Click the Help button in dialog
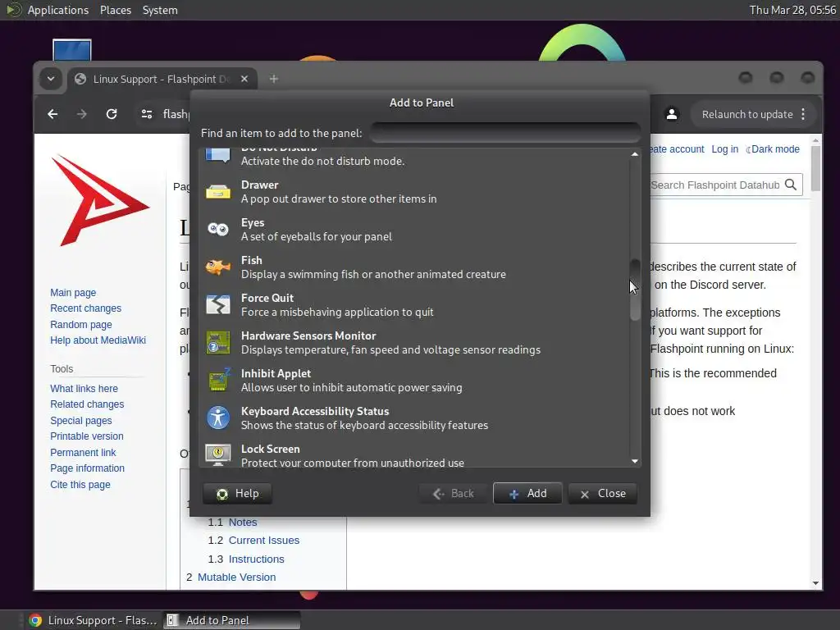This screenshot has width=840, height=630. tap(237, 493)
